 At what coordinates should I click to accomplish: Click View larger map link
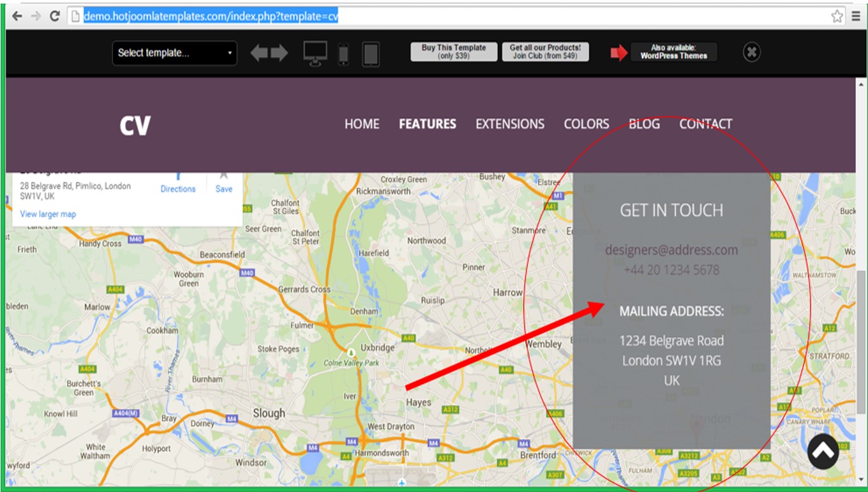coord(48,214)
